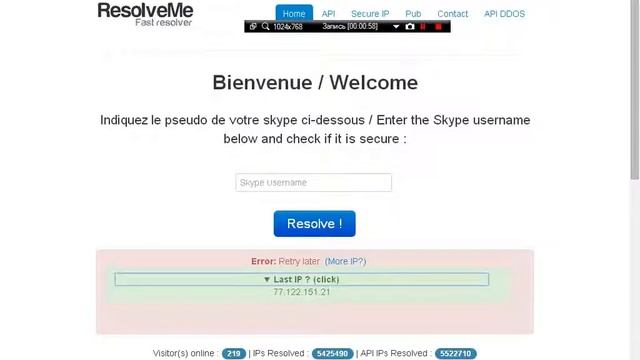The width and height of the screenshot is (640, 360).
Task: Click the IPs Resolved badge 5425490
Action: [x=333, y=353]
